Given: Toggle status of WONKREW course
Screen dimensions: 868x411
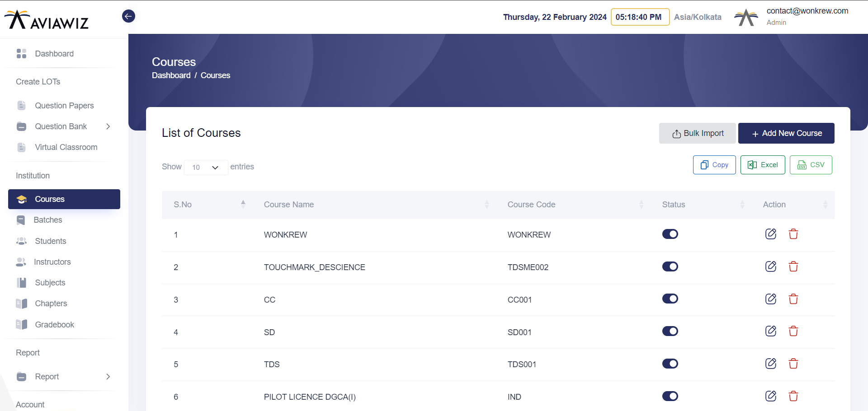Looking at the screenshot, I should coord(670,234).
